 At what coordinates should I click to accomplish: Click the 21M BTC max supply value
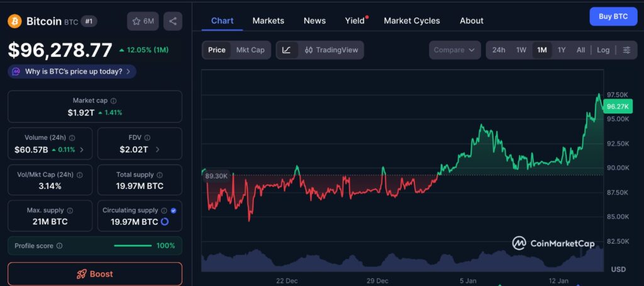(x=50, y=222)
